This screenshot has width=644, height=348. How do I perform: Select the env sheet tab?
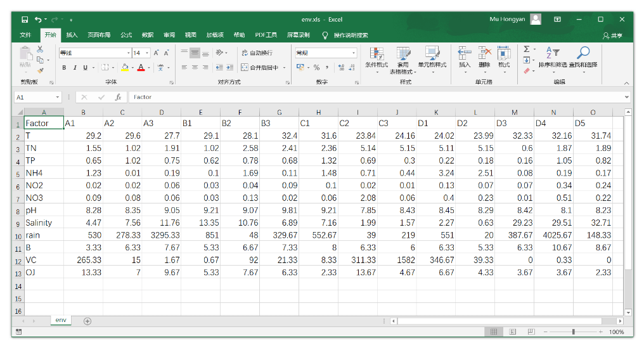pos(61,321)
